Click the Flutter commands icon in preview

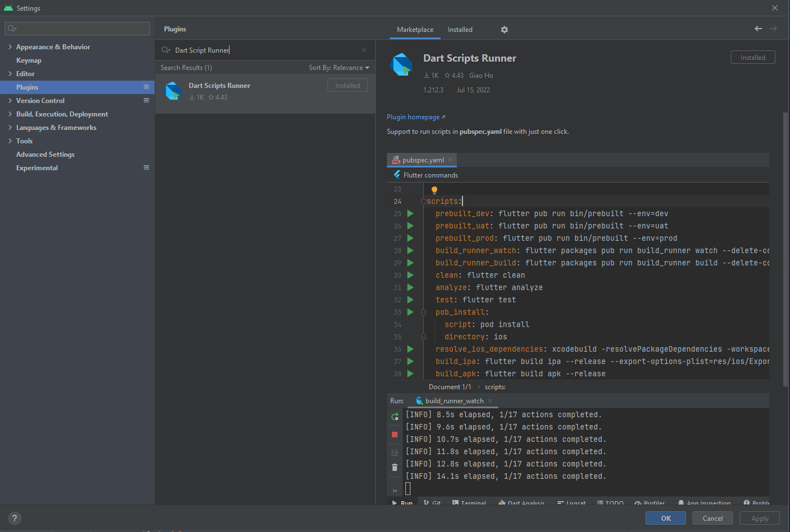[x=397, y=175]
